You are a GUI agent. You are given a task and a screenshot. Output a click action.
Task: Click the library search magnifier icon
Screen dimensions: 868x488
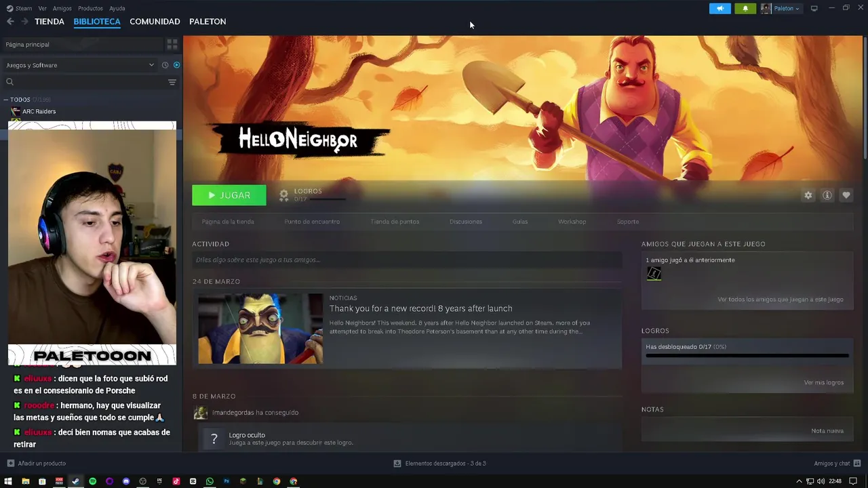click(9, 82)
